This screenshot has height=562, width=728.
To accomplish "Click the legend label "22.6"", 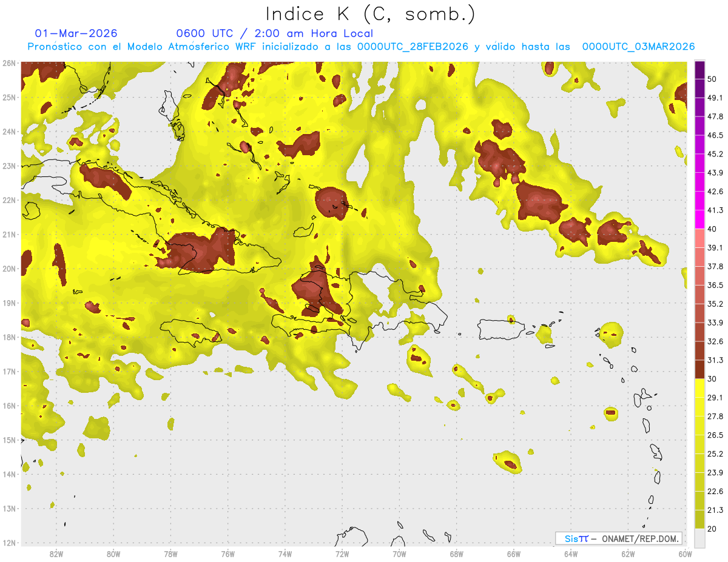I will click(715, 492).
